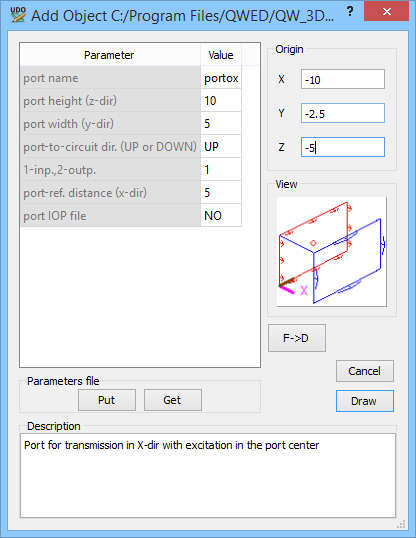This screenshot has height=538, width=416.
Task: Click Put in Parameters file
Action: pos(107,400)
